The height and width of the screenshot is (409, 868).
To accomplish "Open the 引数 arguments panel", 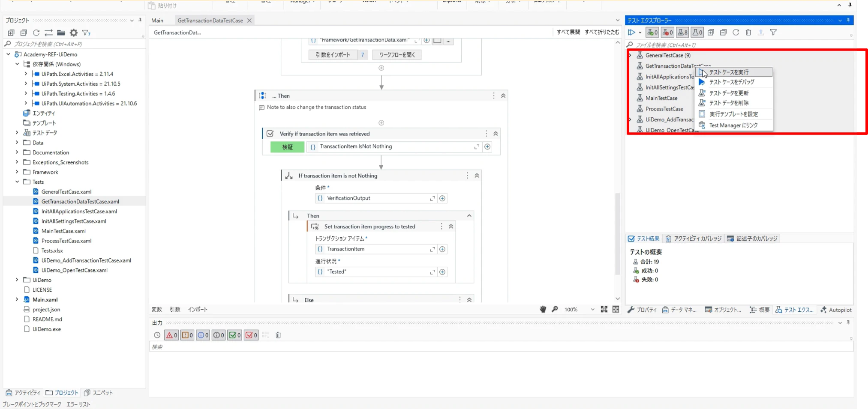I will pos(175,309).
